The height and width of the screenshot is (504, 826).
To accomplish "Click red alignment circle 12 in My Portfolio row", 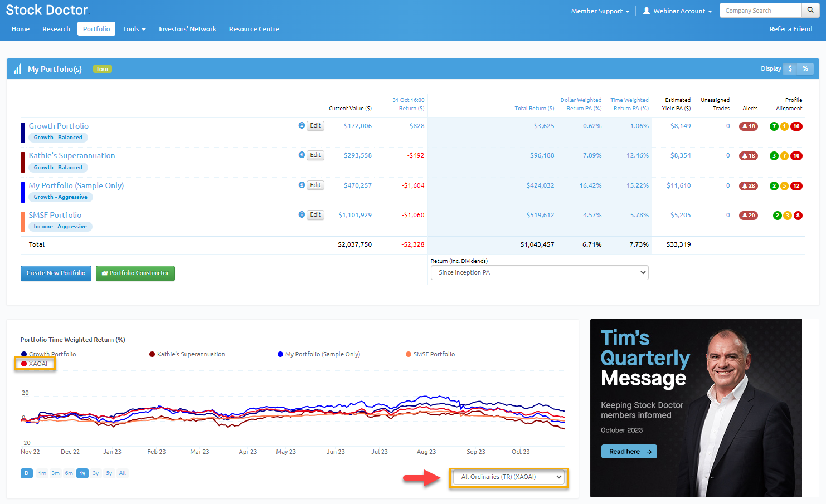I will [x=796, y=186].
